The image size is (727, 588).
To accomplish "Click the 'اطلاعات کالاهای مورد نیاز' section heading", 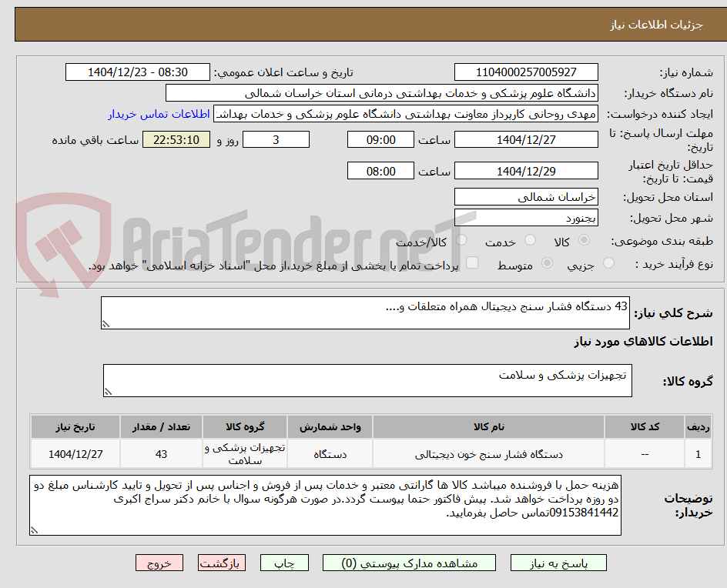I will (644, 342).
